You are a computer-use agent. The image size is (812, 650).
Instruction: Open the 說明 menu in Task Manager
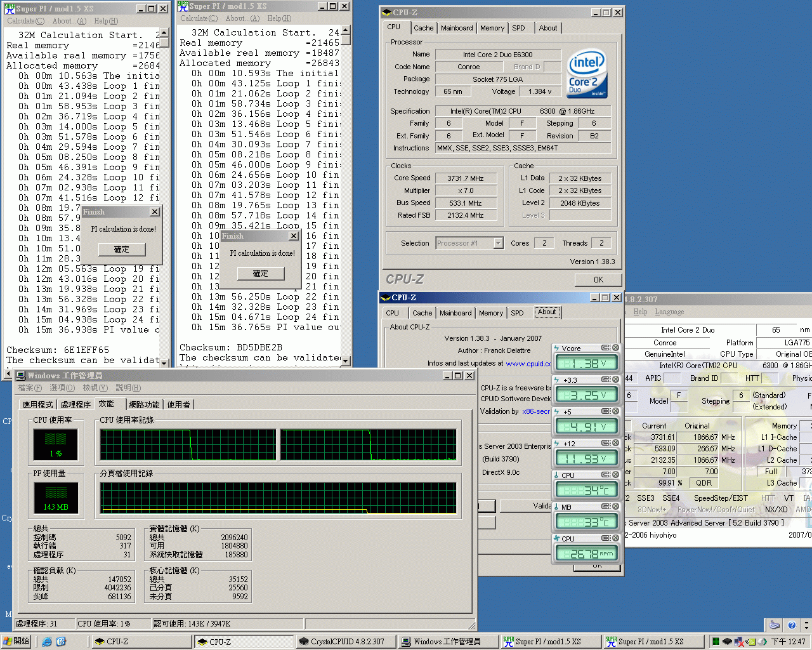[128, 388]
